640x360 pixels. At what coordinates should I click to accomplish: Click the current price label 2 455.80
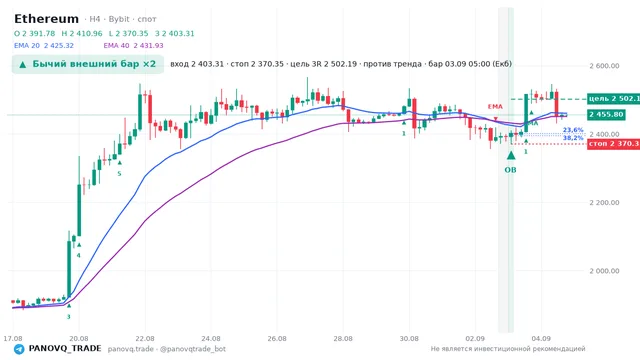607,115
